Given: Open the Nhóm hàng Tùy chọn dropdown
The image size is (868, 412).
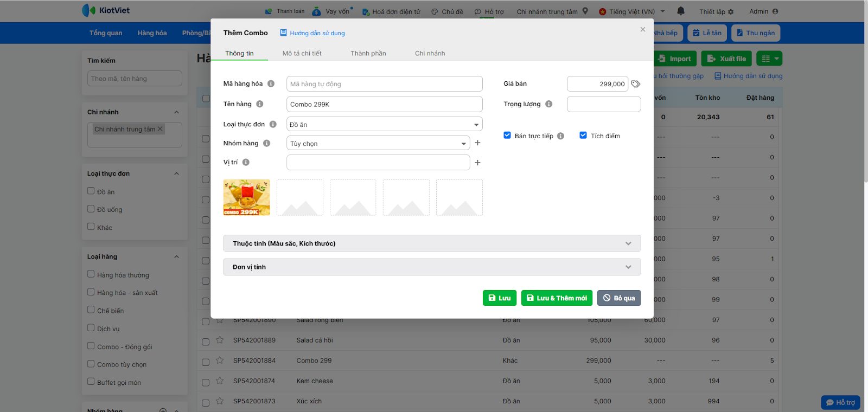Looking at the screenshot, I should 378,143.
